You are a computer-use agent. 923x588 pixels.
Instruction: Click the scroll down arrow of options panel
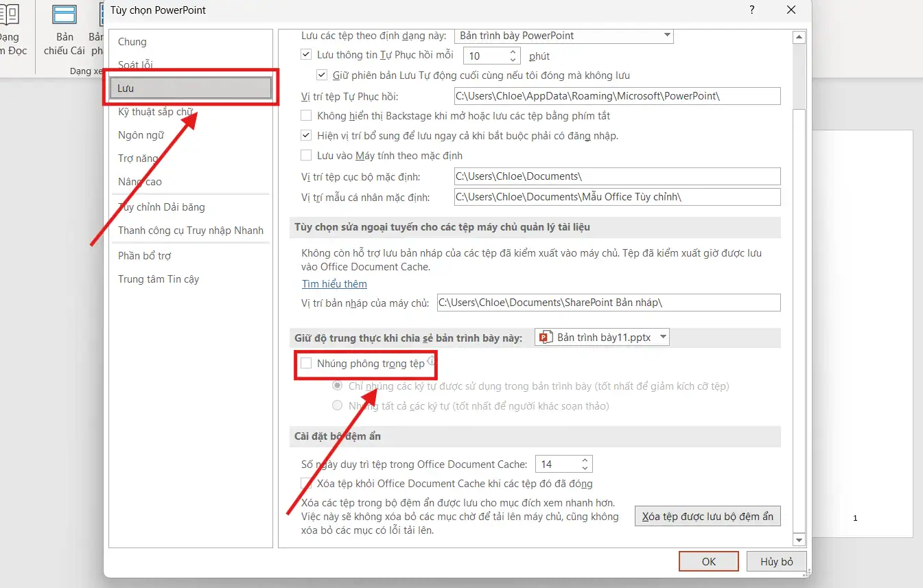798,539
